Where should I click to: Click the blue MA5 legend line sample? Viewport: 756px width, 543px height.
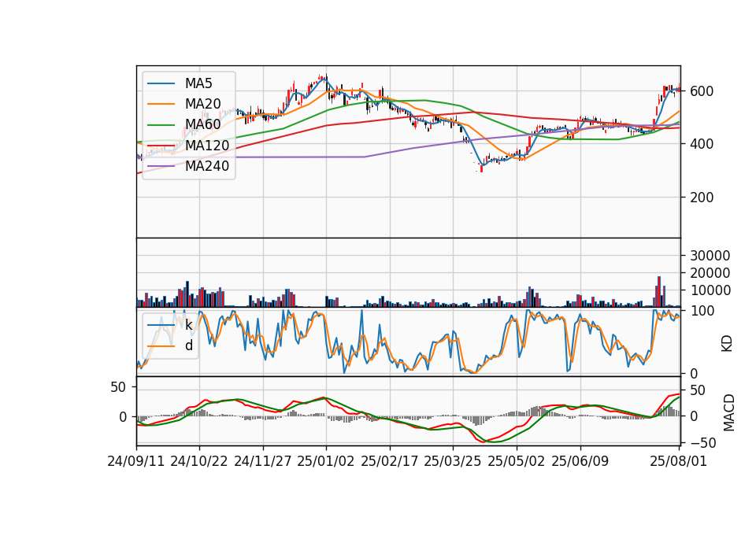pos(161,83)
